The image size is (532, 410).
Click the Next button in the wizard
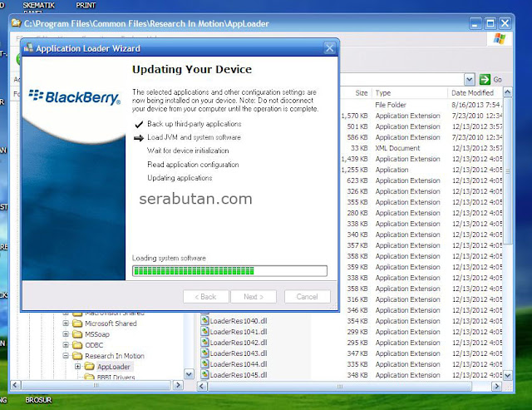click(254, 297)
